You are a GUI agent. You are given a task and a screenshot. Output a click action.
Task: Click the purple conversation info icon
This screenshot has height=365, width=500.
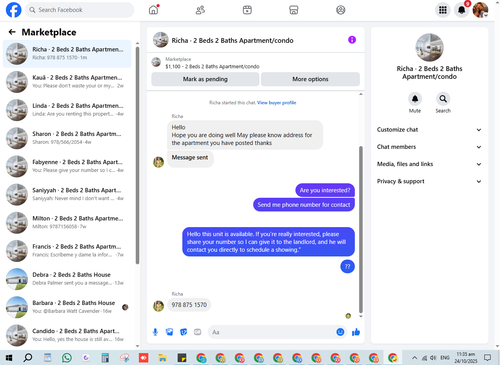(x=352, y=40)
